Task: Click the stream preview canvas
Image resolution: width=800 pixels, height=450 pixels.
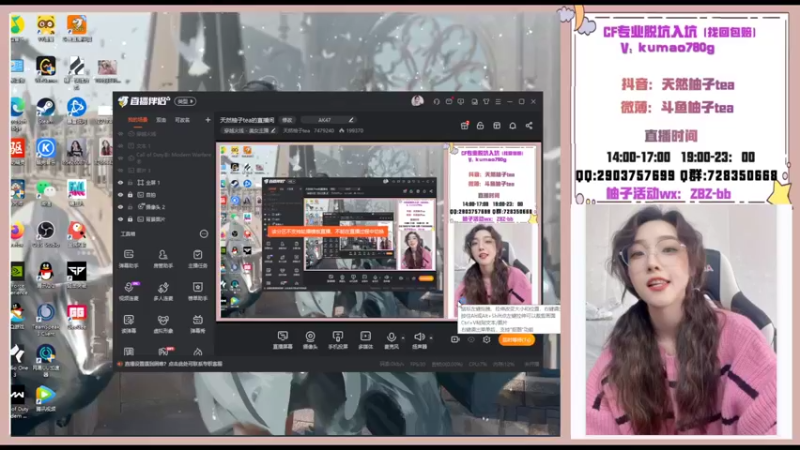Action: pos(378,232)
